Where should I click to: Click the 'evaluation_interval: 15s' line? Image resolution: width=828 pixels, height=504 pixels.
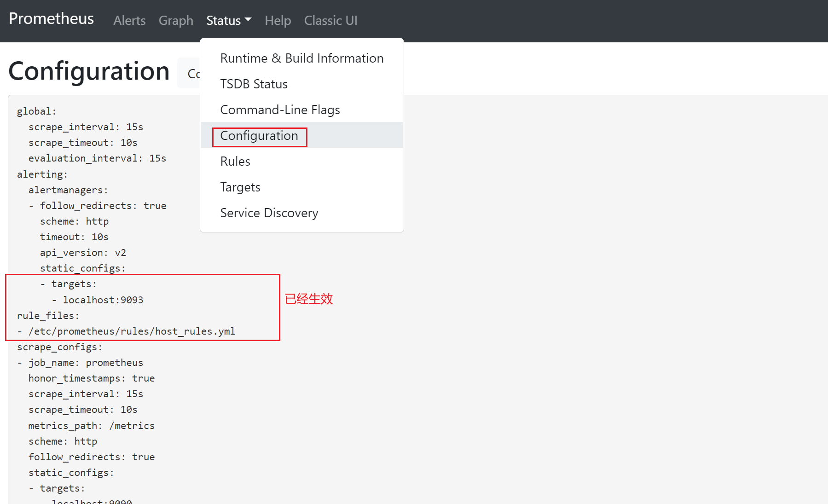click(97, 158)
